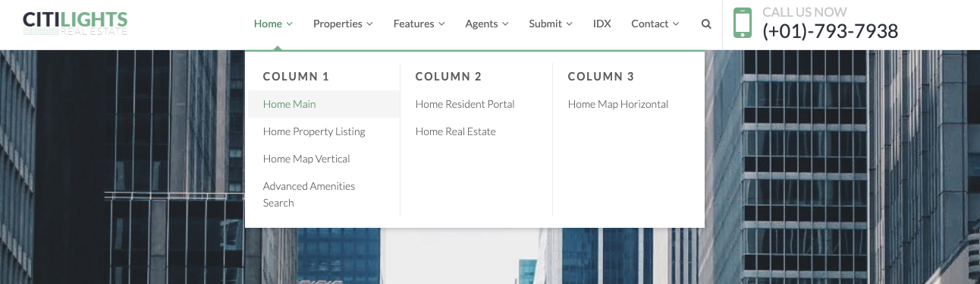
Task: Click the Column 2 heading
Action: (x=448, y=77)
